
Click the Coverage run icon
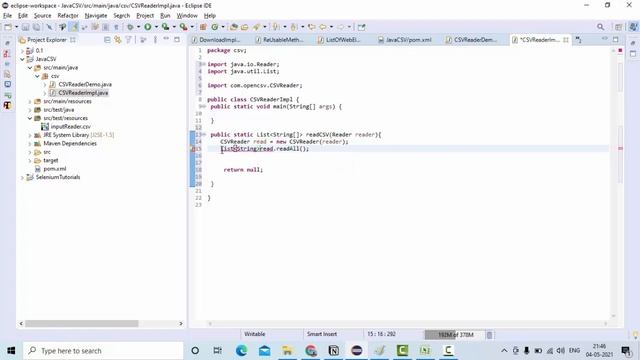click(x=165, y=27)
